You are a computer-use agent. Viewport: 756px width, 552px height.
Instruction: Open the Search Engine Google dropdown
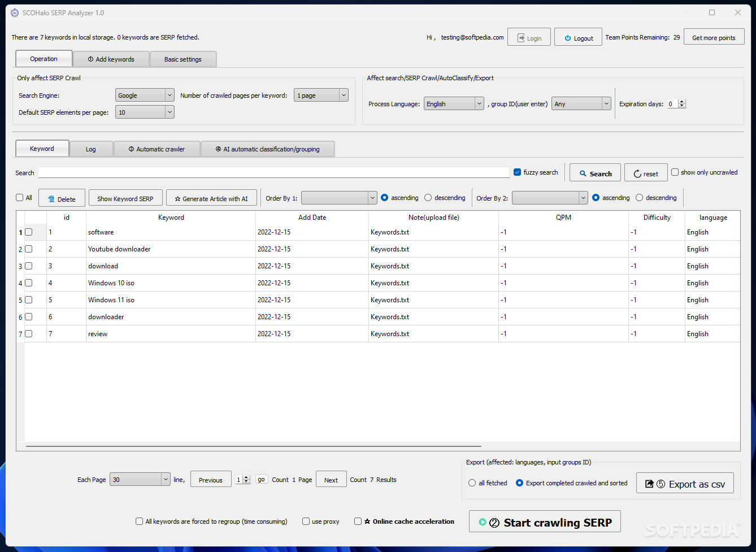pos(145,95)
